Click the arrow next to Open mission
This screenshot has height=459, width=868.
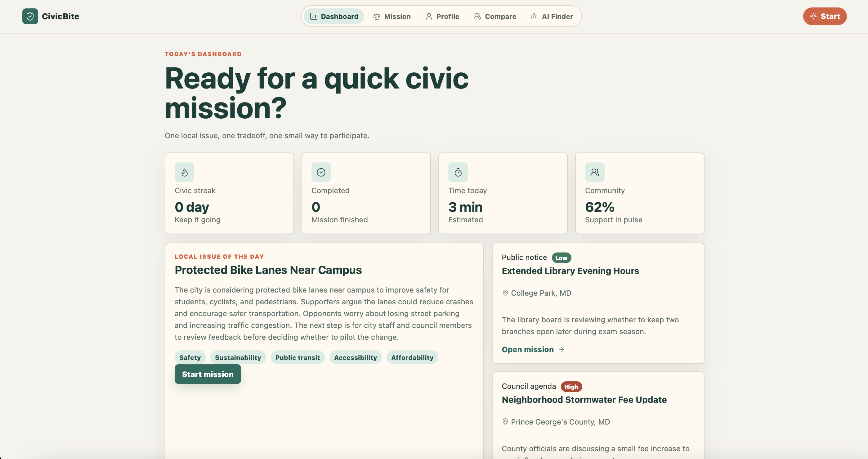pos(562,350)
